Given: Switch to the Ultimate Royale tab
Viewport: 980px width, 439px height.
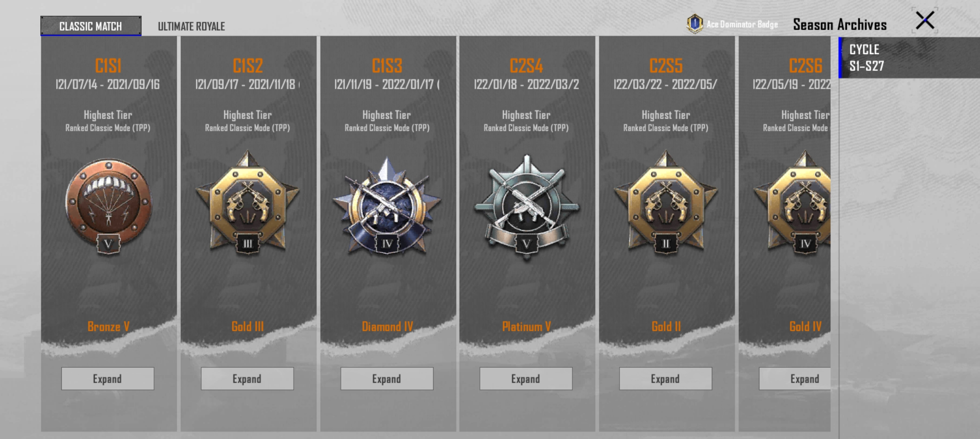Looking at the screenshot, I should 191,26.
